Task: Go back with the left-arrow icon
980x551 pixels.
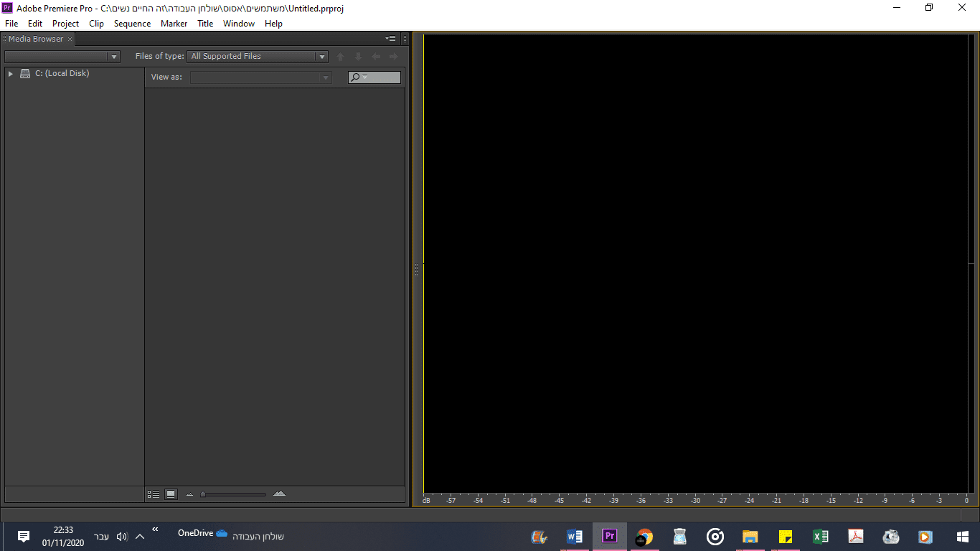Action: pyautogui.click(x=376, y=56)
